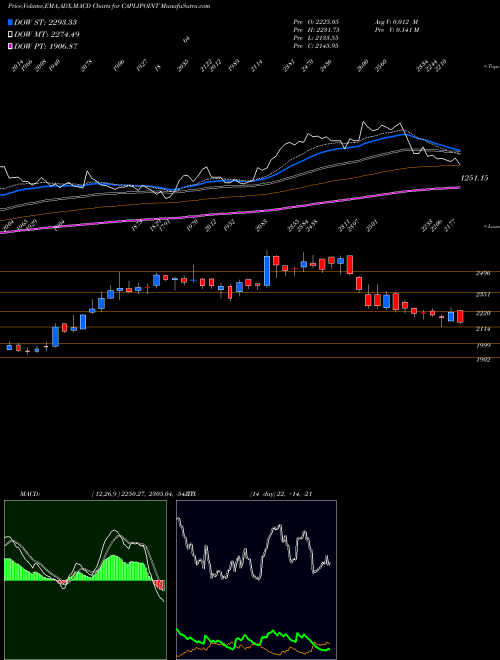This screenshot has width=500, height=660.
Task: Click the 2351 price level label
Action: [483, 294]
